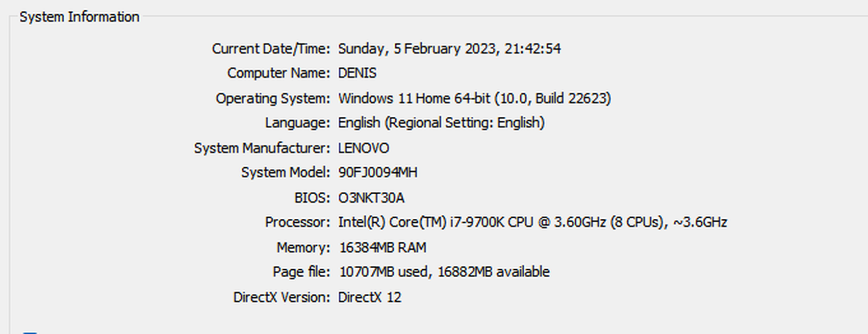
Task: Select the Operating System label
Action: pos(273,98)
